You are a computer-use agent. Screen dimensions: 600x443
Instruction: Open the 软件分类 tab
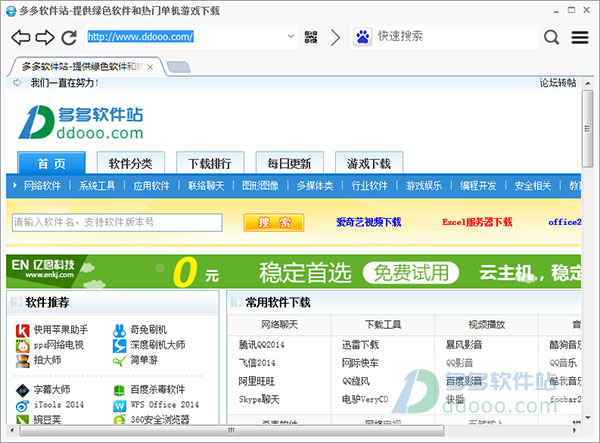pos(130,163)
